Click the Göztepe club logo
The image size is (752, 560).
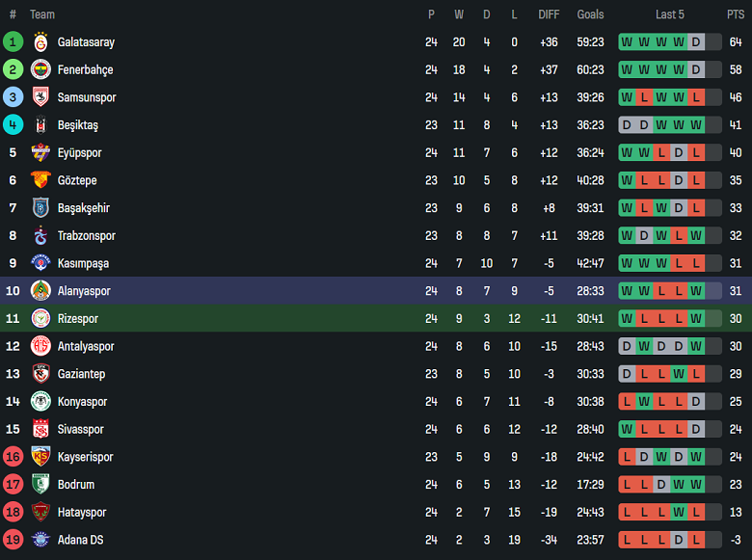(40, 180)
